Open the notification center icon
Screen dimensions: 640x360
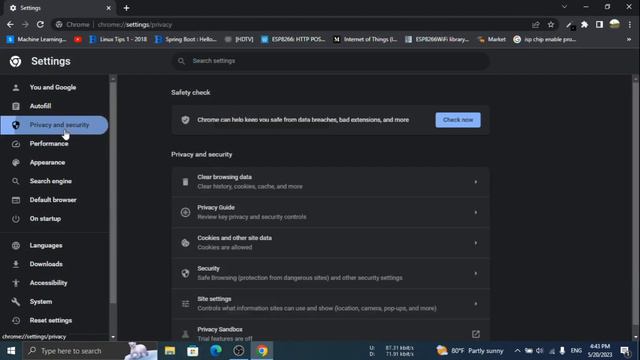(x=625, y=351)
